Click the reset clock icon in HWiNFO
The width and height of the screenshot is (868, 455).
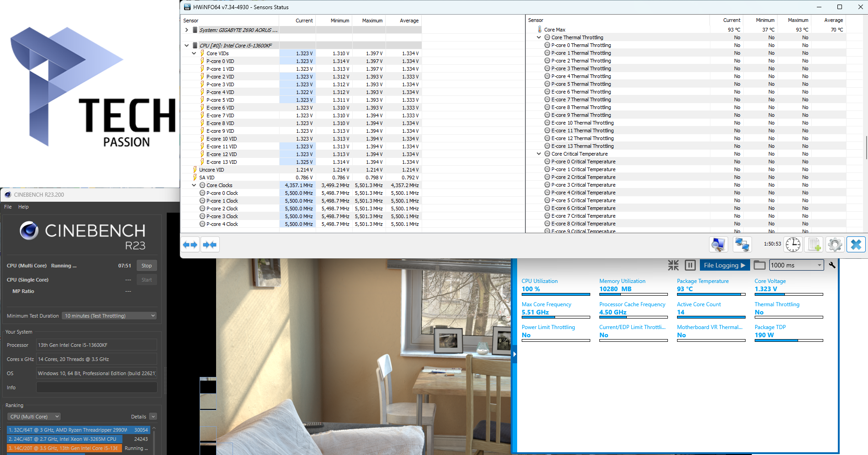pyautogui.click(x=793, y=245)
